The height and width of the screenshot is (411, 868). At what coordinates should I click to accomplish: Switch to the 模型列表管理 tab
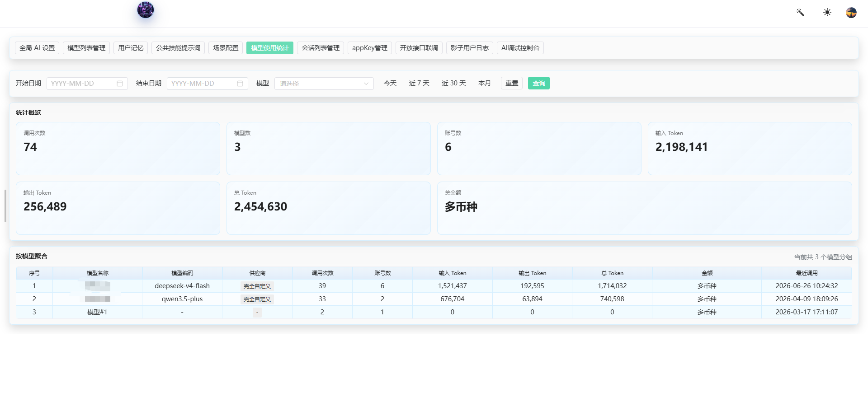86,48
